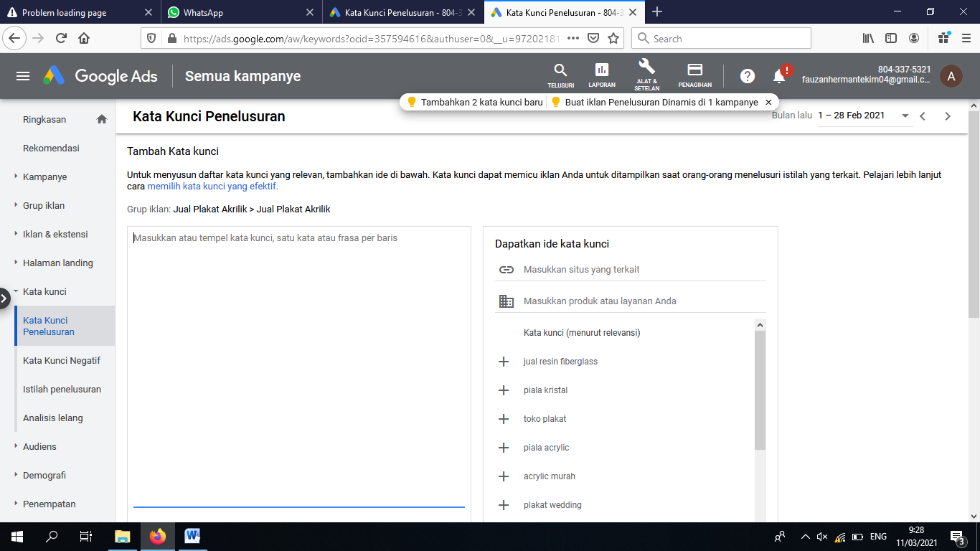Screen dimensions: 980x551
Task: Dismiss the suggestions banner with X
Action: tap(768, 103)
